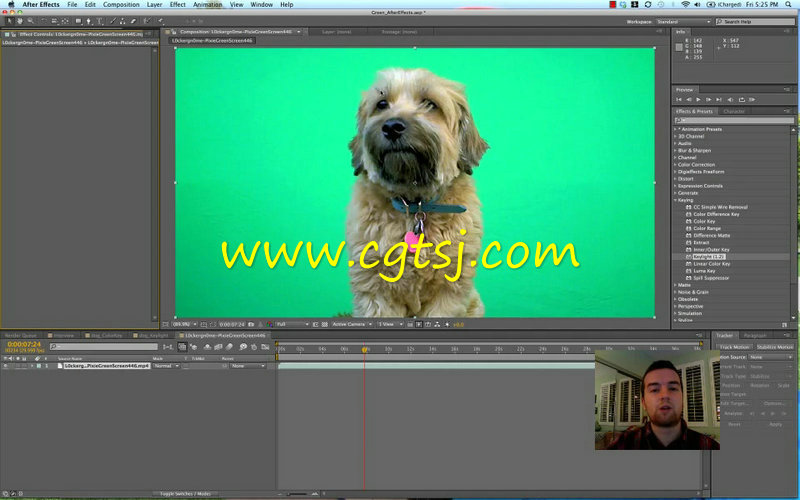Open resolution Full dropdown in viewer

coord(292,324)
